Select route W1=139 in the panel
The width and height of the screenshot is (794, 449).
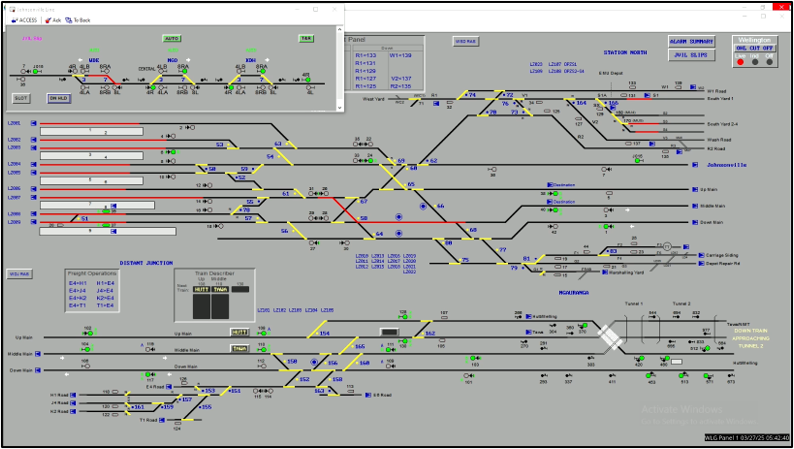(401, 56)
